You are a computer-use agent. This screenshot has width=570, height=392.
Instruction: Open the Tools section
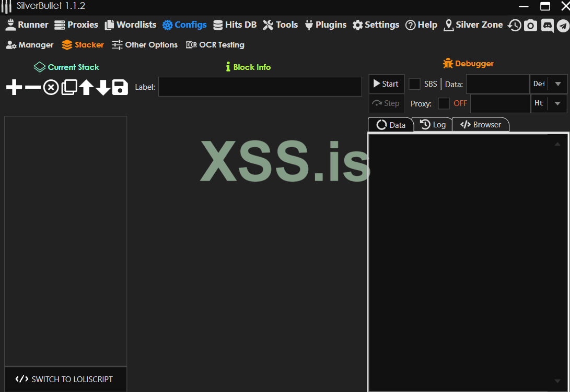(x=280, y=25)
